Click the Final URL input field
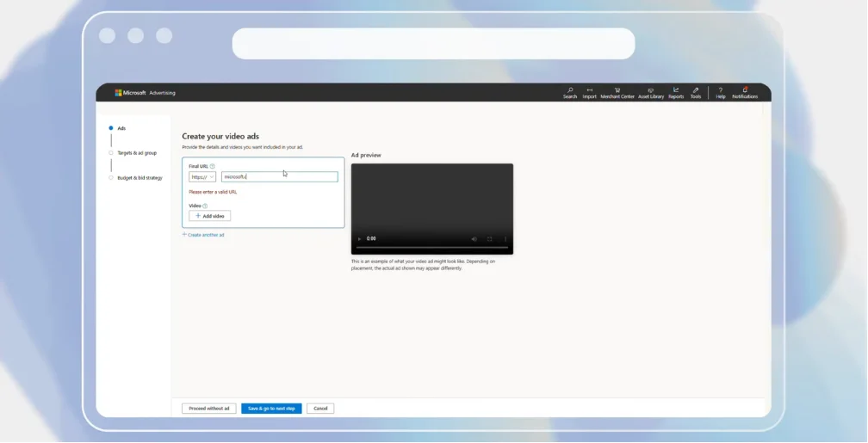 tap(280, 177)
